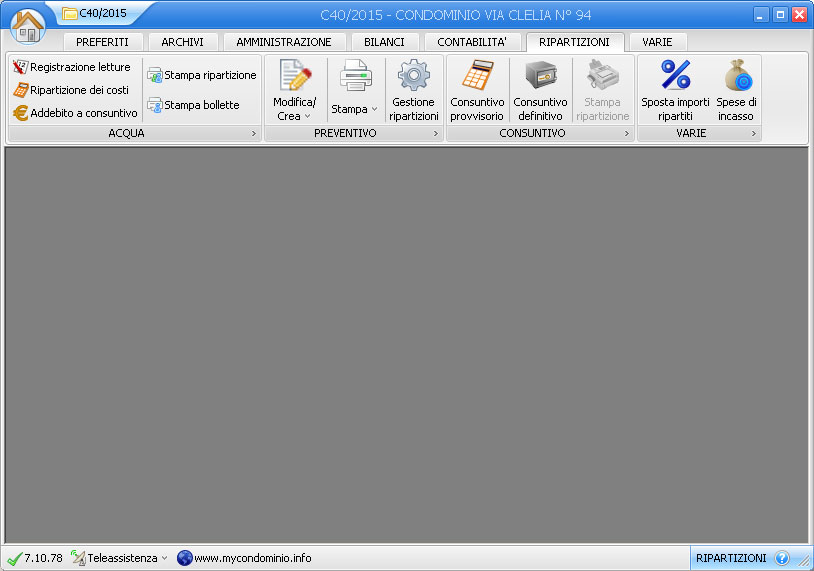Switch to the BILANCI tab

pos(384,42)
